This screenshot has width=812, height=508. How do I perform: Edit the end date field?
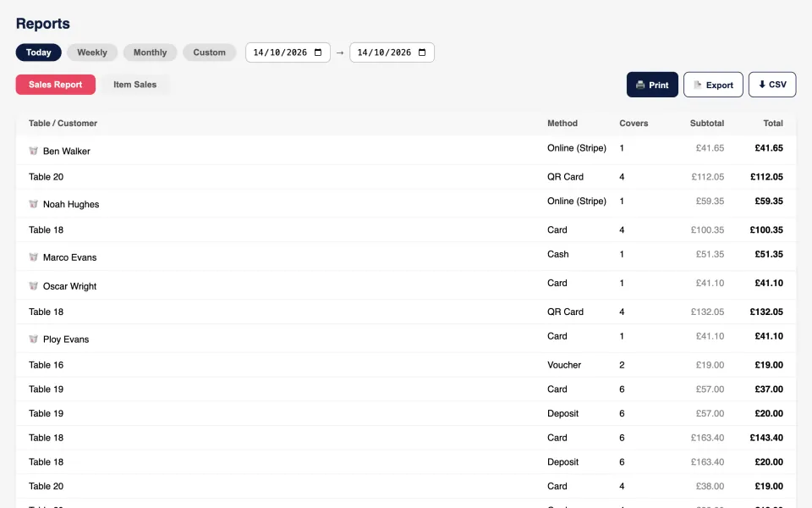click(392, 52)
